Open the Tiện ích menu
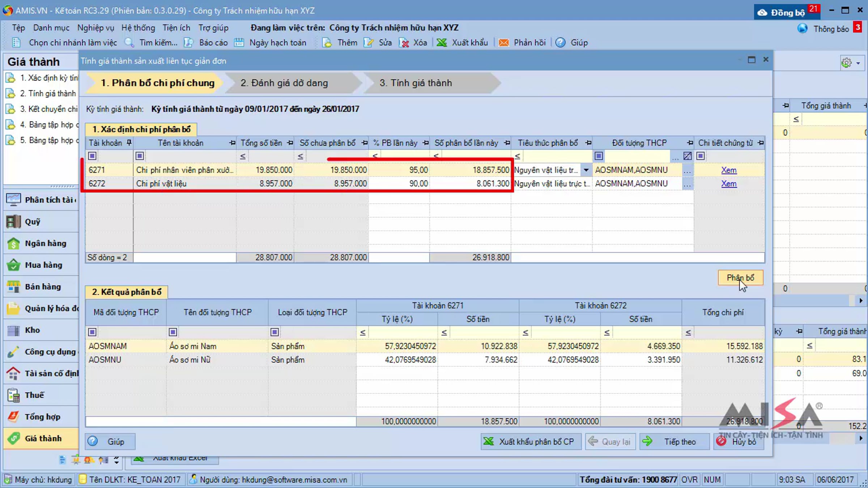 (x=176, y=28)
